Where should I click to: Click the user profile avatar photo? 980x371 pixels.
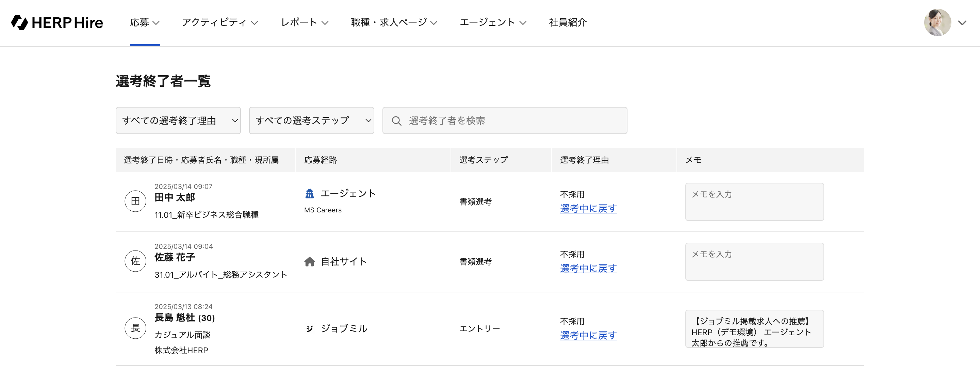click(x=937, y=22)
